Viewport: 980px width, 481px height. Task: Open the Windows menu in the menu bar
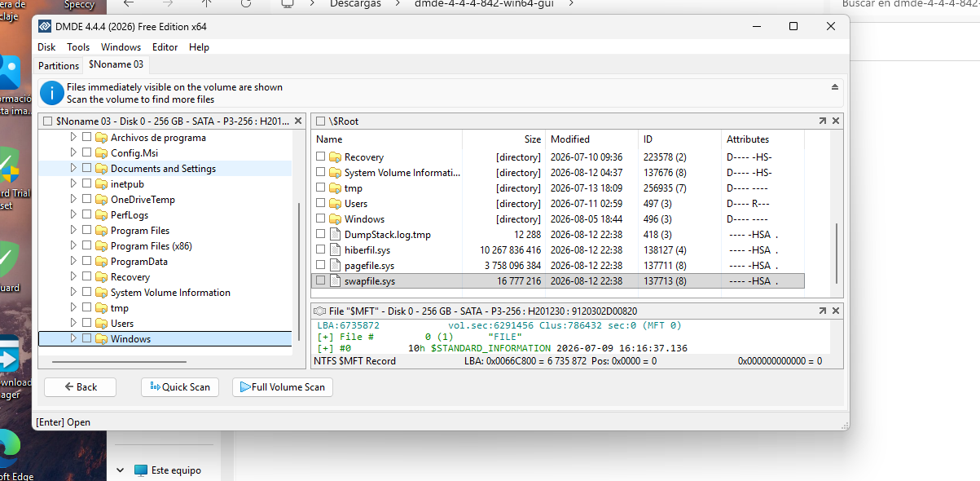pos(121,47)
